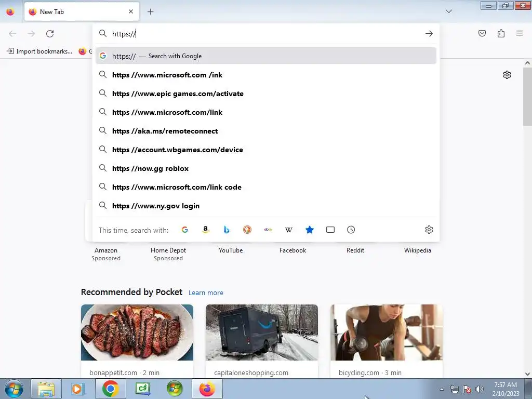Open New Tab personalize gear icon

coord(507,75)
